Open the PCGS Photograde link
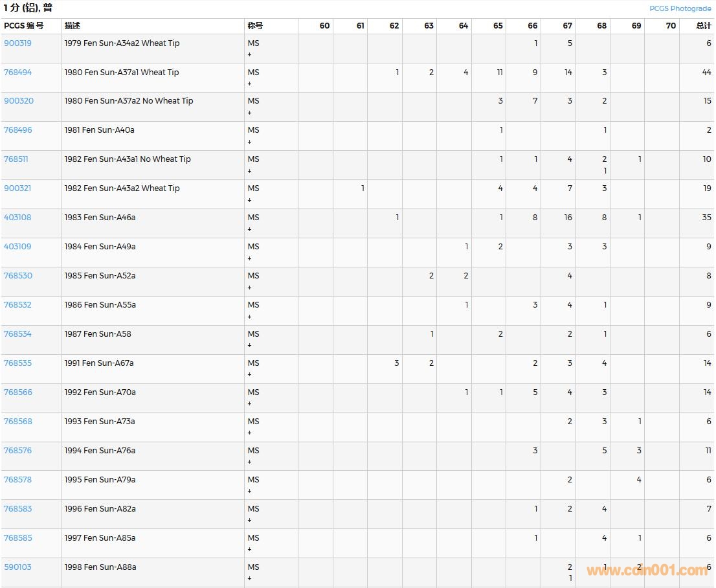The width and height of the screenshot is (716, 588). pyautogui.click(x=680, y=8)
